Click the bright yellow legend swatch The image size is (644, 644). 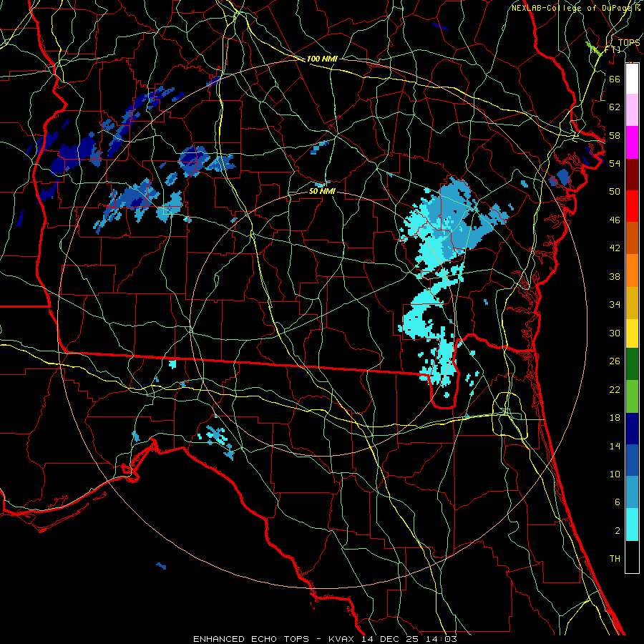pos(632,334)
